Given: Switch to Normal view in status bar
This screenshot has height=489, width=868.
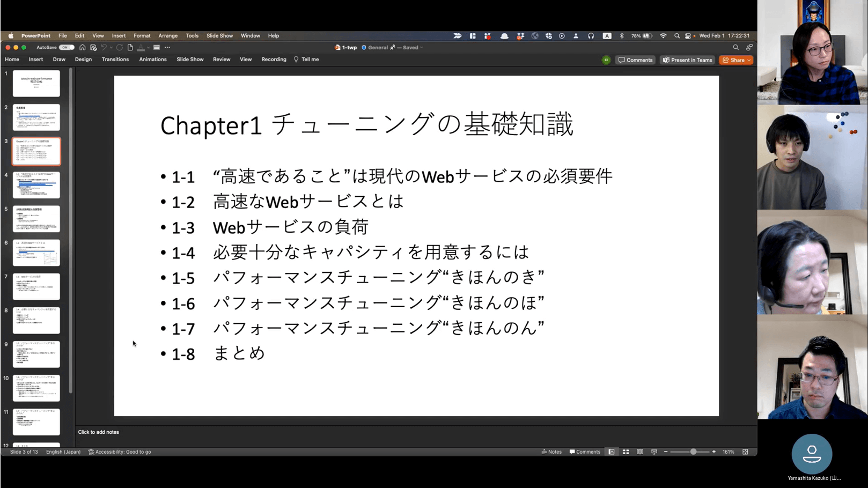Looking at the screenshot, I should coord(611,452).
